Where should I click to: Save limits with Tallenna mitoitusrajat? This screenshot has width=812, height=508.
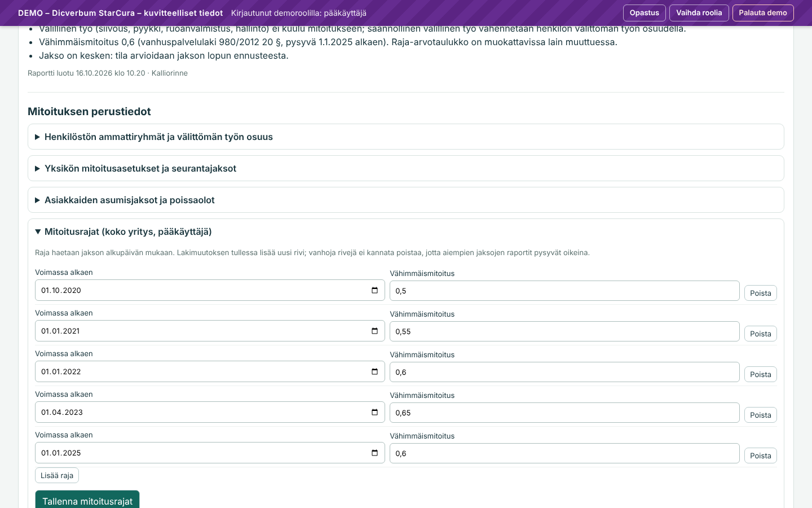click(x=87, y=501)
